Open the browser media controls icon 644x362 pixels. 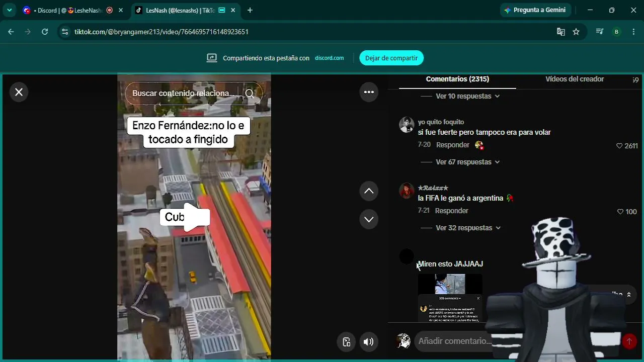(599, 32)
